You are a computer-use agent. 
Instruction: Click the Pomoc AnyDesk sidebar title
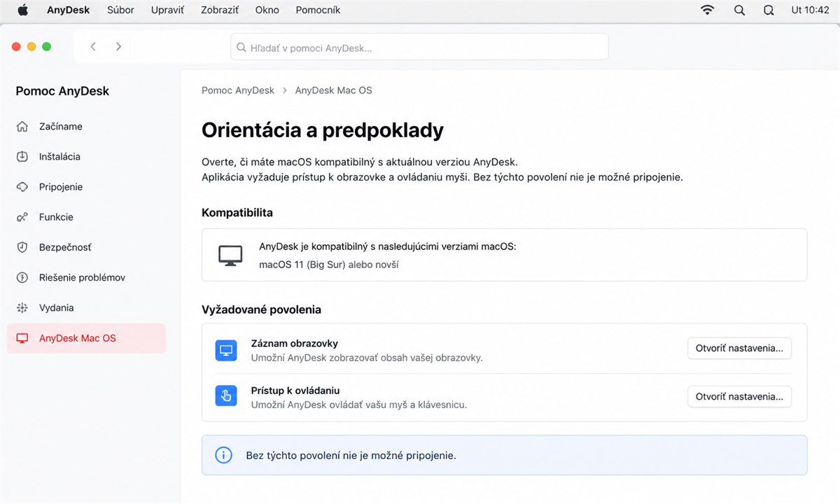coord(62,91)
